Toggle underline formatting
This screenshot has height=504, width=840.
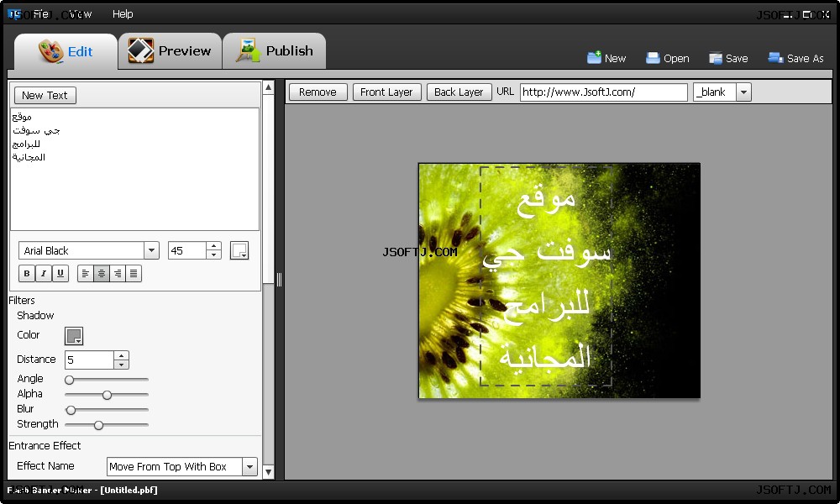[x=60, y=273]
